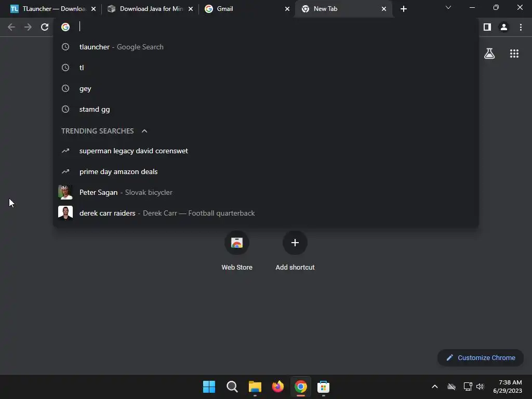Close the New Tab tab

click(384, 9)
